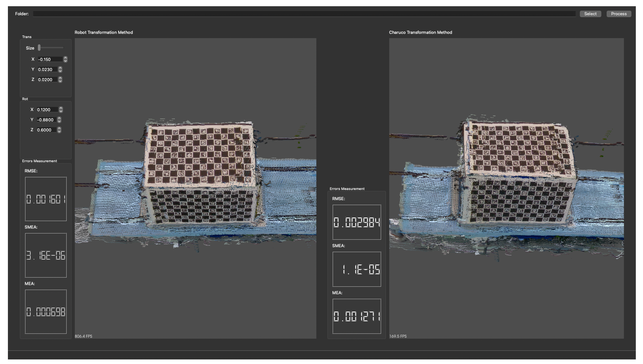
Task: Increment the Trans X value with up arrow
Action: (x=65, y=58)
